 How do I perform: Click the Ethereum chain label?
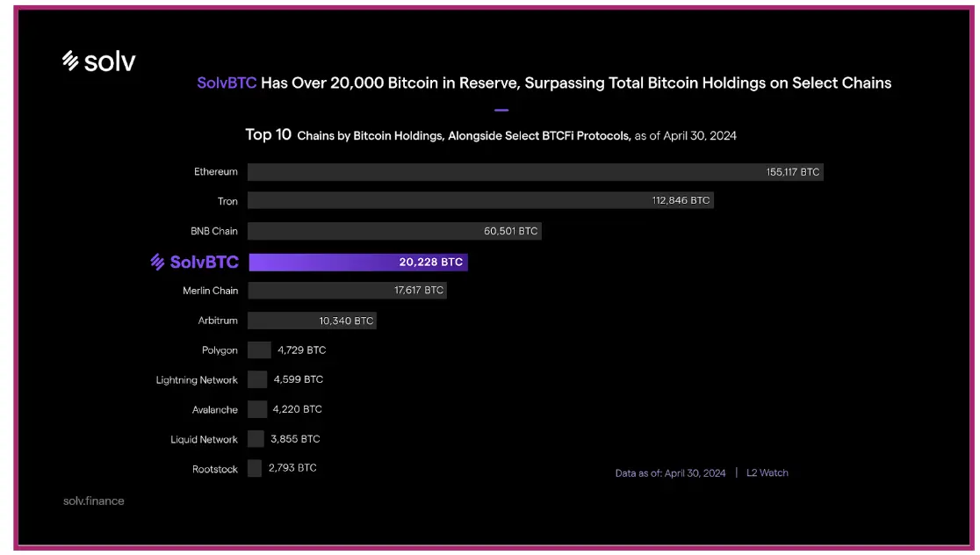point(216,172)
